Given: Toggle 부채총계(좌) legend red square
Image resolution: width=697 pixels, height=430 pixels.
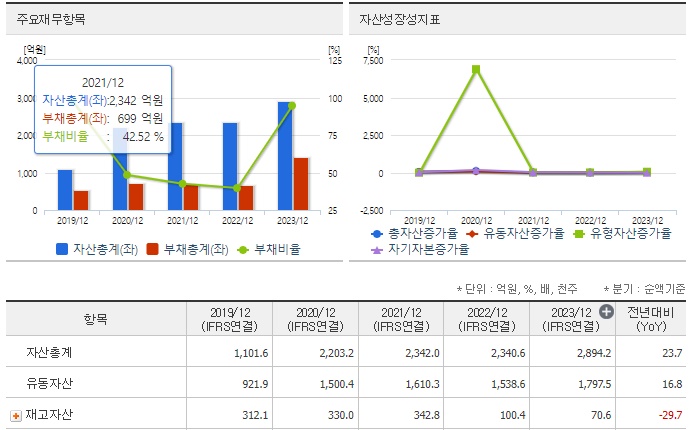Looking at the screenshot, I should (x=152, y=249).
